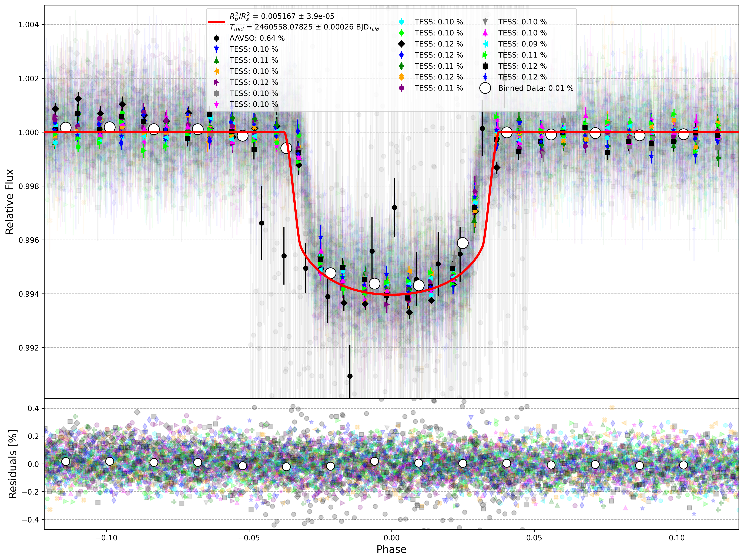Select the white circle Binned Data legend marker

coord(485,88)
